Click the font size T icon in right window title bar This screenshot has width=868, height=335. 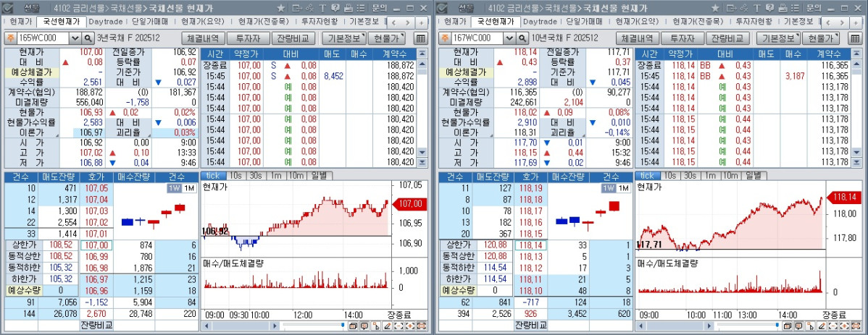coord(758,7)
